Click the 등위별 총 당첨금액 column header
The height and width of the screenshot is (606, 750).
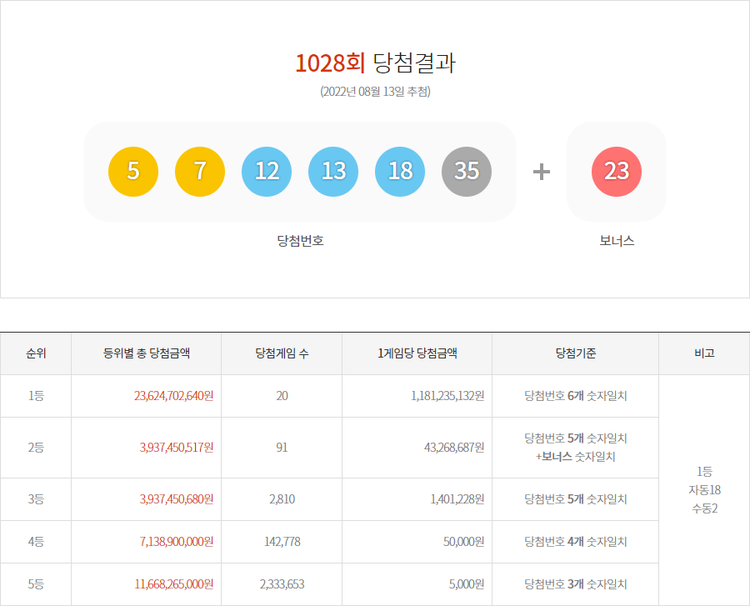147,353
